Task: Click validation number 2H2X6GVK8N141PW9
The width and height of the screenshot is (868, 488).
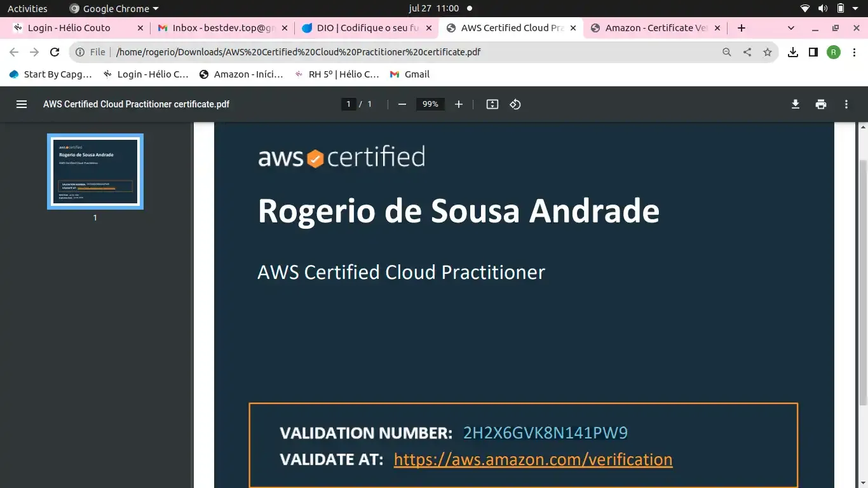Action: [545, 433]
